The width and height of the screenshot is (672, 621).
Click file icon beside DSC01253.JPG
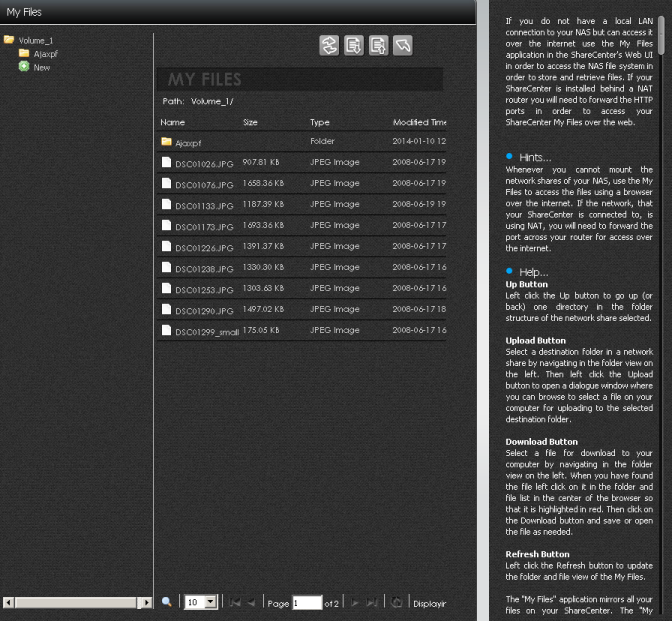pyautogui.click(x=166, y=288)
